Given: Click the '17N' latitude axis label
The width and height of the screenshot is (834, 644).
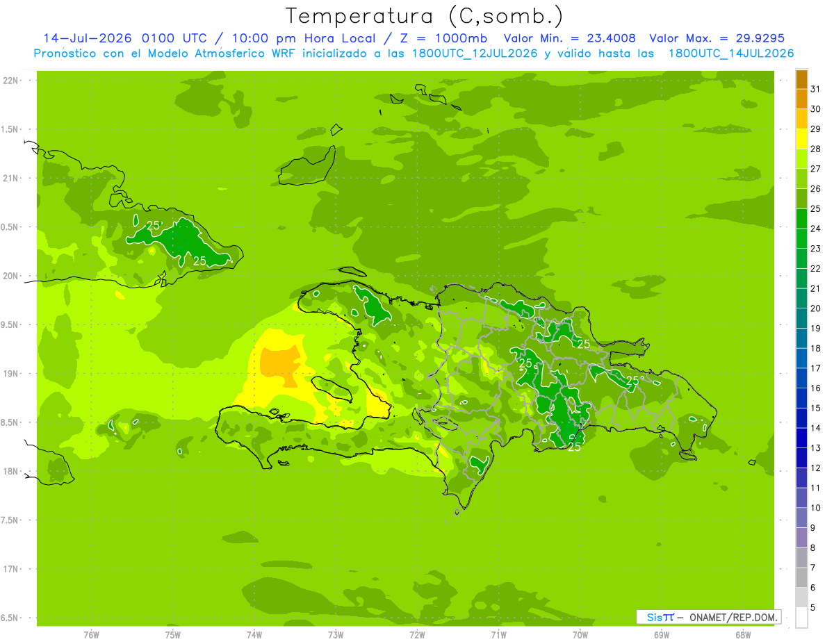Looking at the screenshot, I should pos(12,570).
